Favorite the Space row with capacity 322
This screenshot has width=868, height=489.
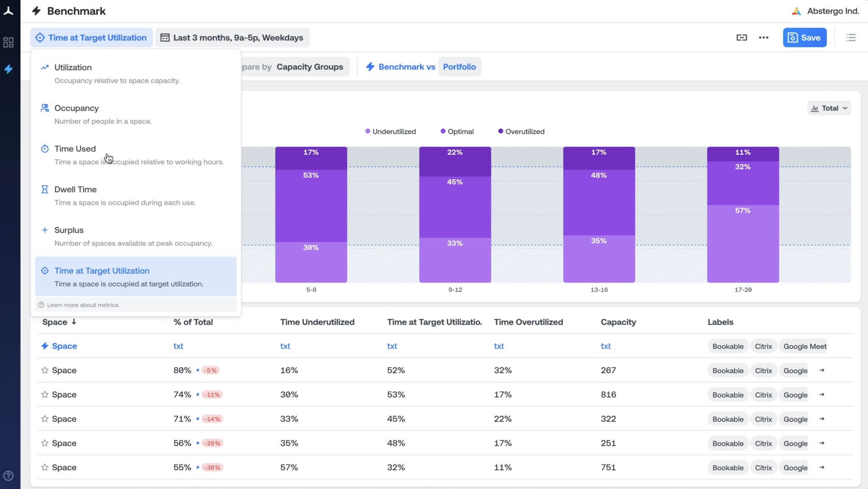(45, 419)
